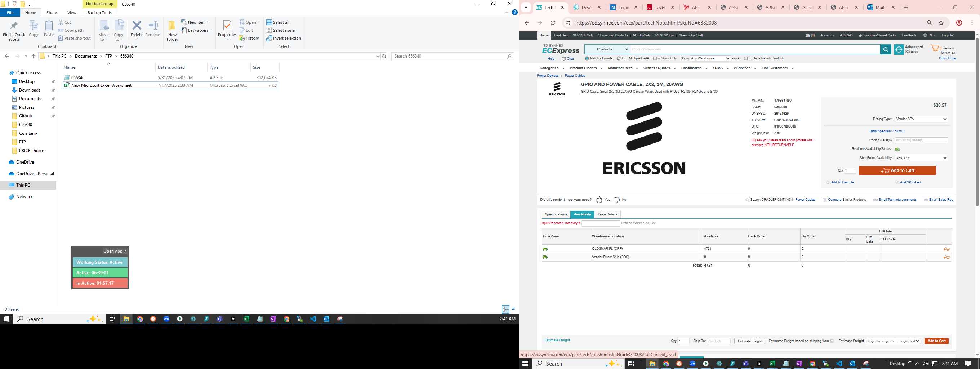980x369 pixels.
Task: Open Properties from the Explorer ribbon
Action: pos(227,30)
